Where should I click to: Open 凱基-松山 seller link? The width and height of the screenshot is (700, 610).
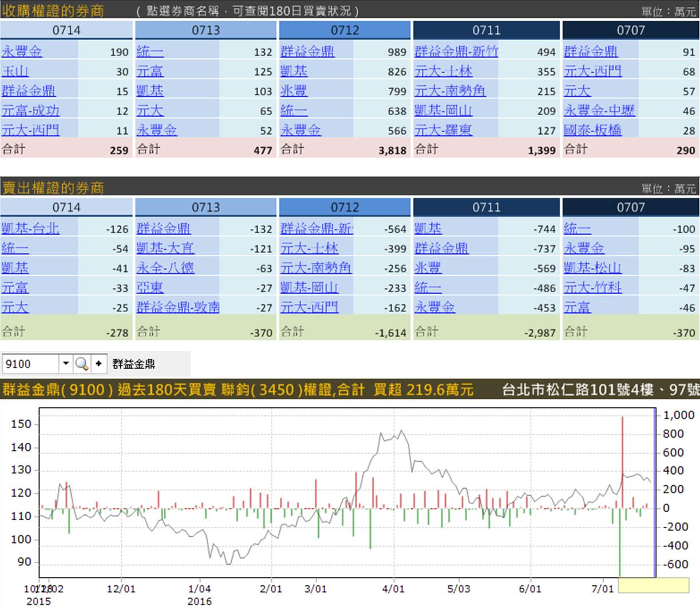[593, 268]
